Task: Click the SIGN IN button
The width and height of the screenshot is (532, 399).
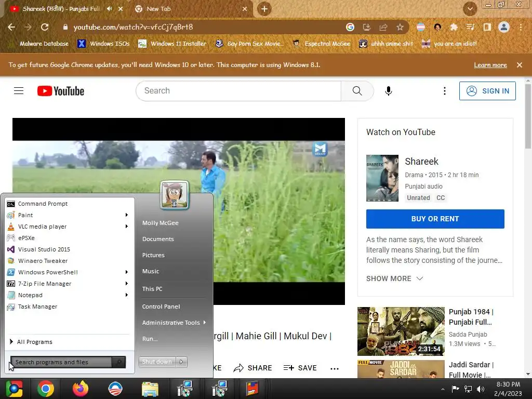Action: [487, 91]
